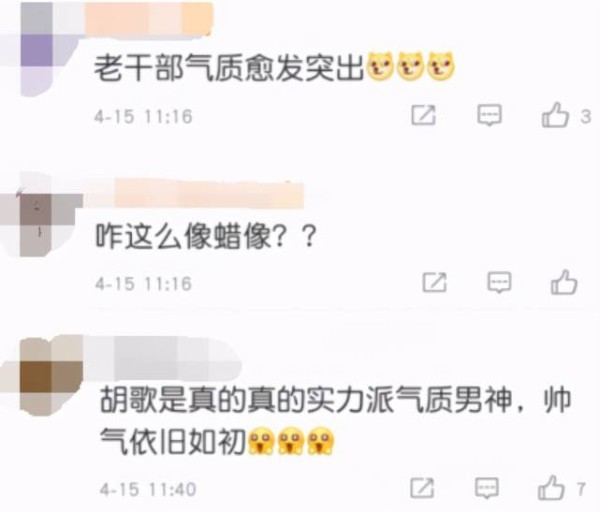
Task: Select the comment about 胡歌 实力派气质男神
Action: pyautogui.click(x=335, y=421)
